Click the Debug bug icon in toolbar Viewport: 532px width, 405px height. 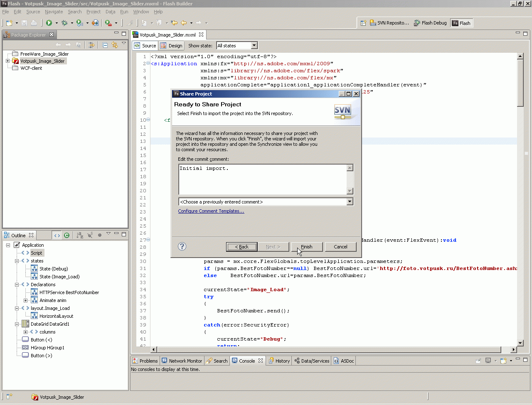tap(64, 23)
